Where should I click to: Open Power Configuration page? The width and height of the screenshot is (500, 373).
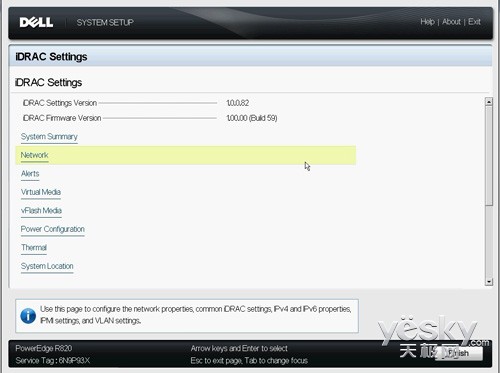point(53,229)
